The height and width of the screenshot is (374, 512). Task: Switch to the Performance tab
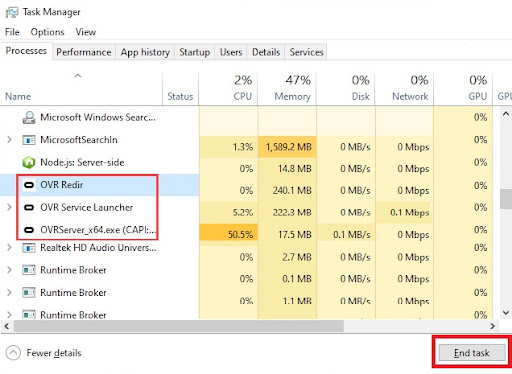tap(84, 52)
